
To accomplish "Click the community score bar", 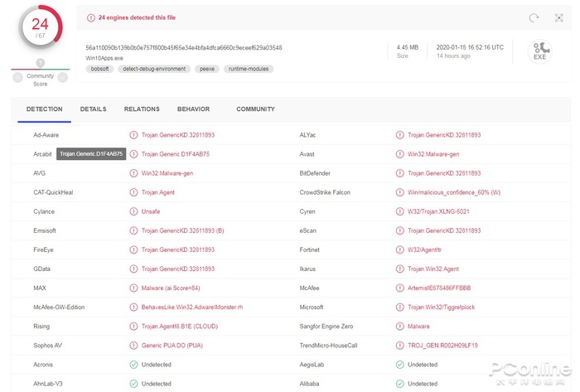I will tap(40, 70).
